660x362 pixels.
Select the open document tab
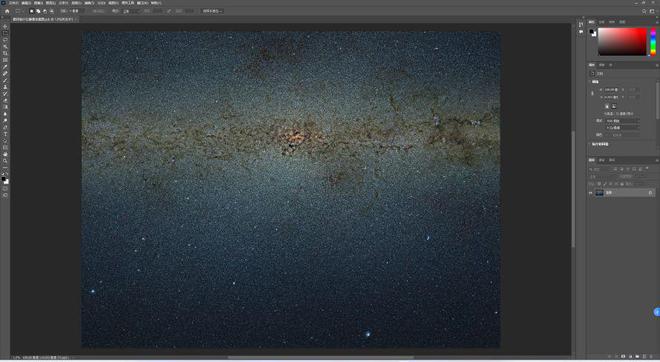coord(42,19)
